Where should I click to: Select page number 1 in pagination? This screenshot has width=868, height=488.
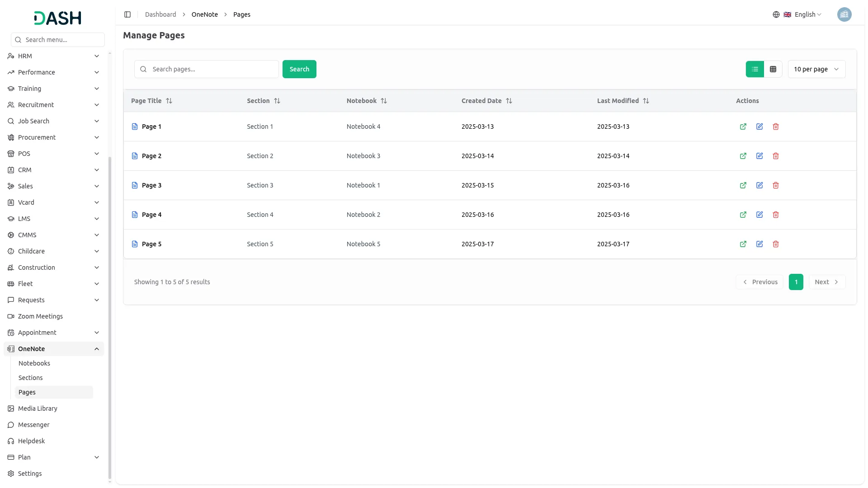point(796,282)
